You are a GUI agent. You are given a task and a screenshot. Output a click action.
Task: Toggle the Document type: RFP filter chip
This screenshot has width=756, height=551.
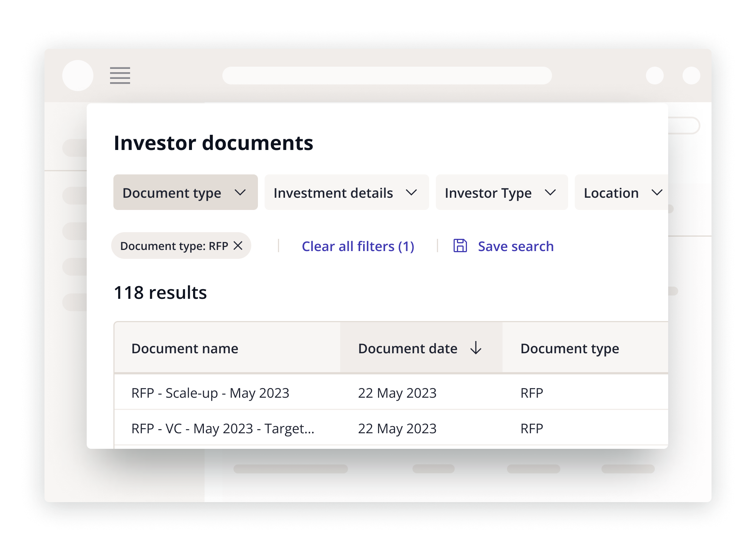pyautogui.click(x=175, y=246)
